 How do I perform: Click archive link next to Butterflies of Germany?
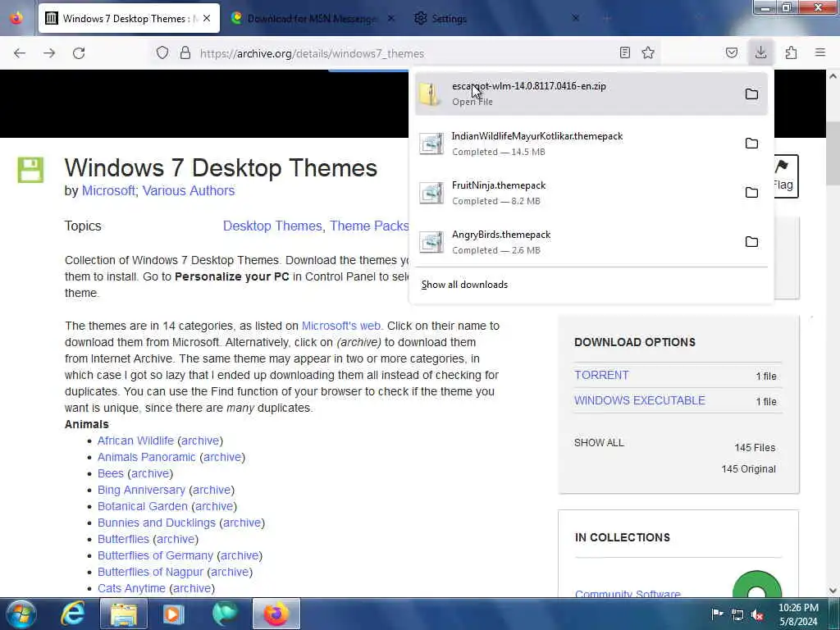point(240,555)
